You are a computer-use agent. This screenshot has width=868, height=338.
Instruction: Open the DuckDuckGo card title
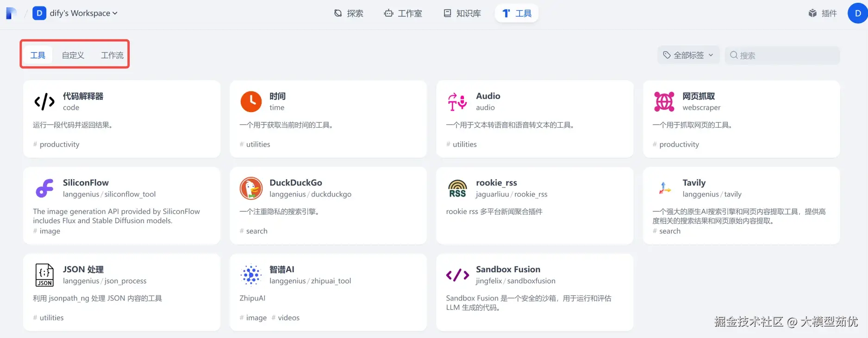tap(296, 183)
